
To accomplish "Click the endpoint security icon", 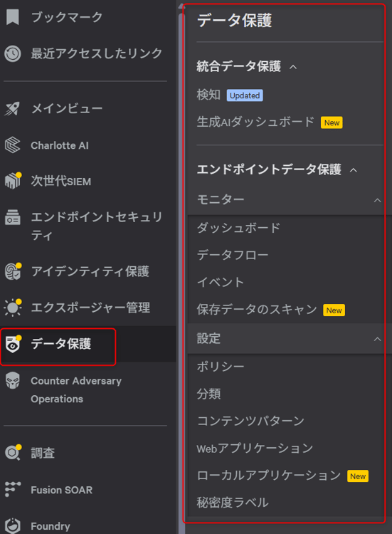I will tap(13, 217).
